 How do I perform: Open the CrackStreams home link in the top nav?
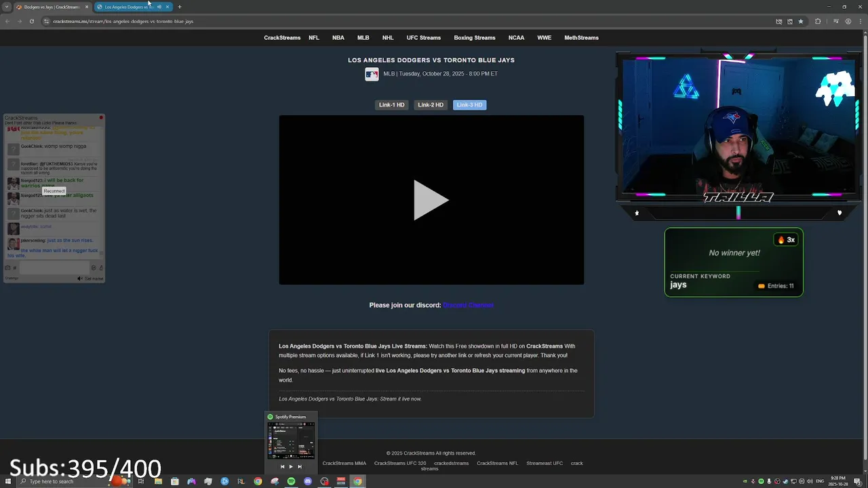[282, 38]
